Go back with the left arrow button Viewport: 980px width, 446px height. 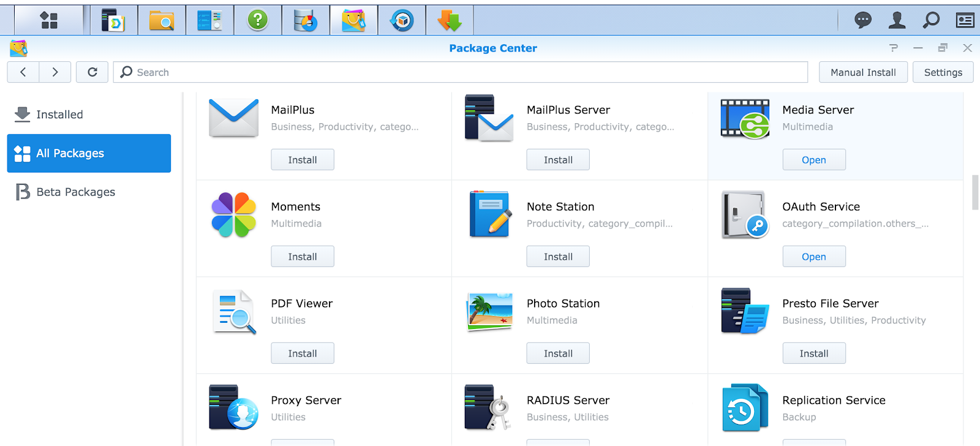tap(23, 72)
